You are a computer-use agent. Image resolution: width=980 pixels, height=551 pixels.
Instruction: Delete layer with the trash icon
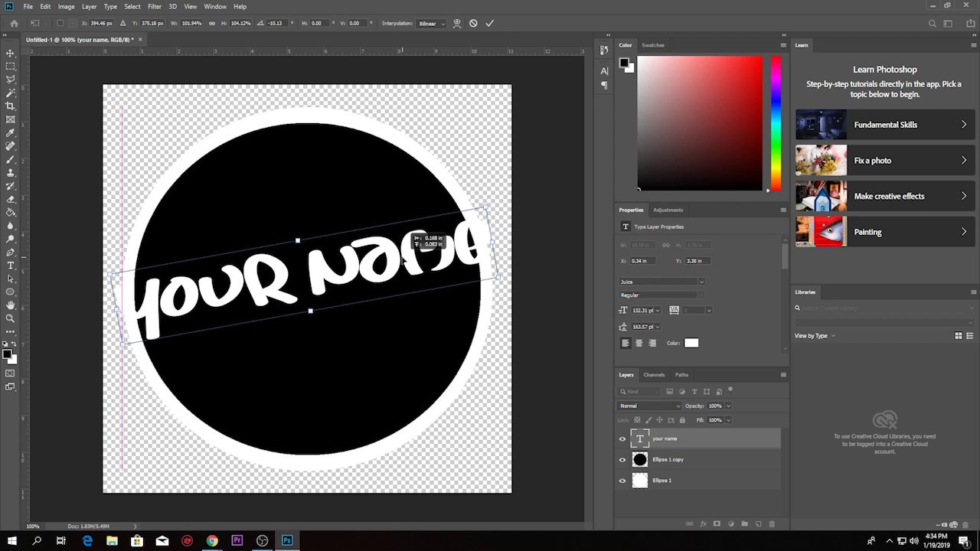[772, 523]
